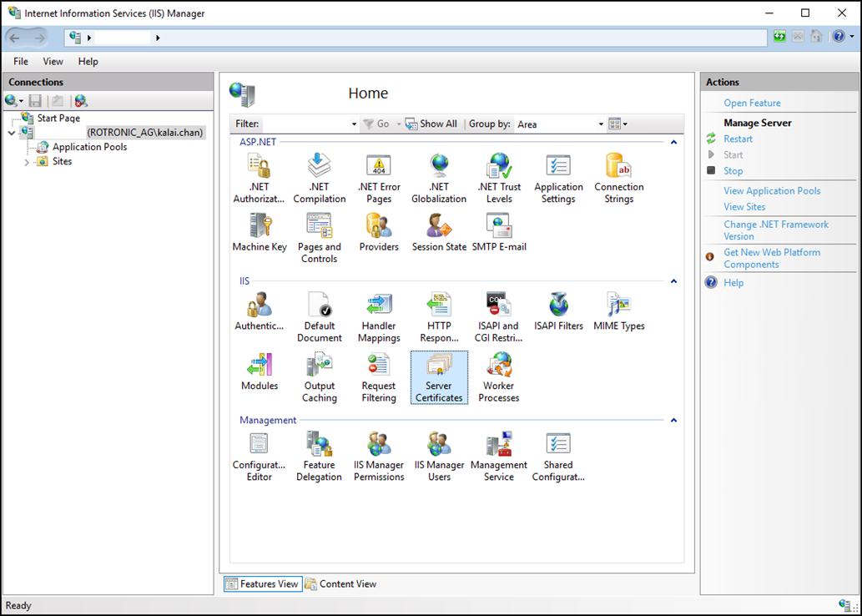
Task: Open the Group by Area dropdown
Action: (x=601, y=124)
